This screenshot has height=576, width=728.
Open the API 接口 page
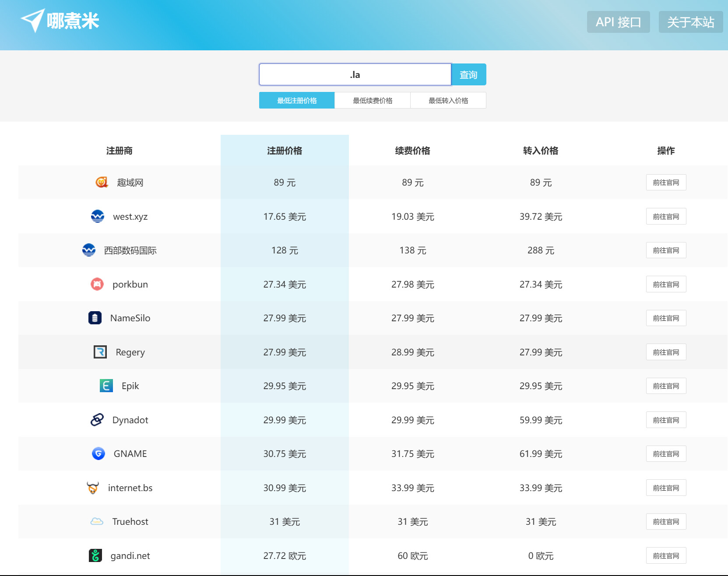click(618, 22)
